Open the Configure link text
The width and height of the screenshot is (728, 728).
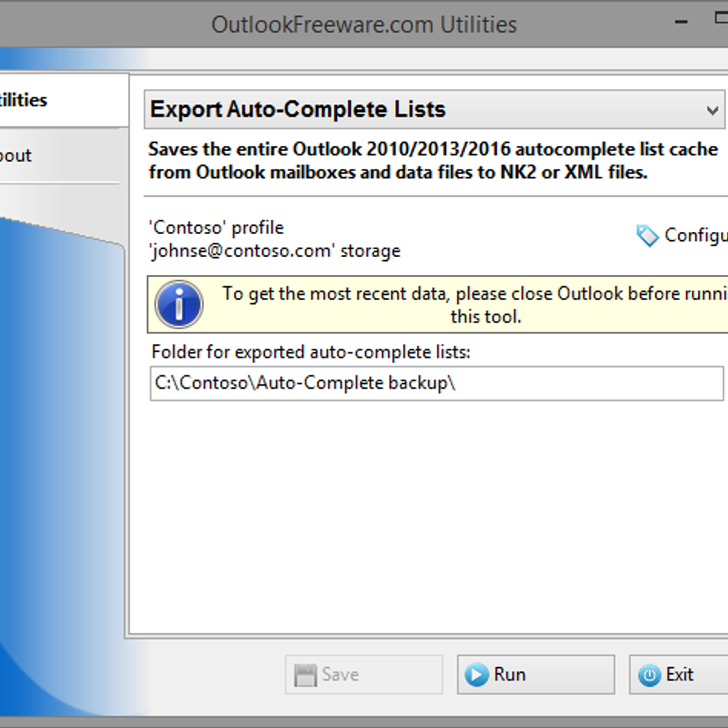point(695,235)
